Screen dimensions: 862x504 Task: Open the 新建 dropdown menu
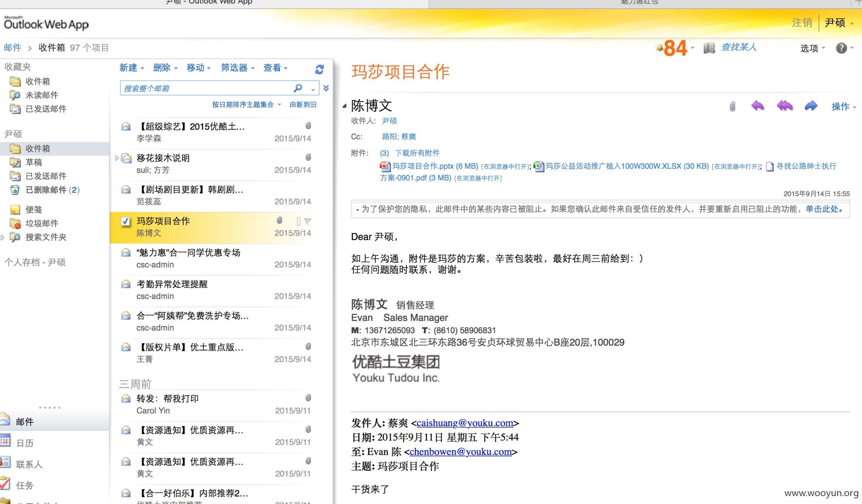tap(132, 68)
